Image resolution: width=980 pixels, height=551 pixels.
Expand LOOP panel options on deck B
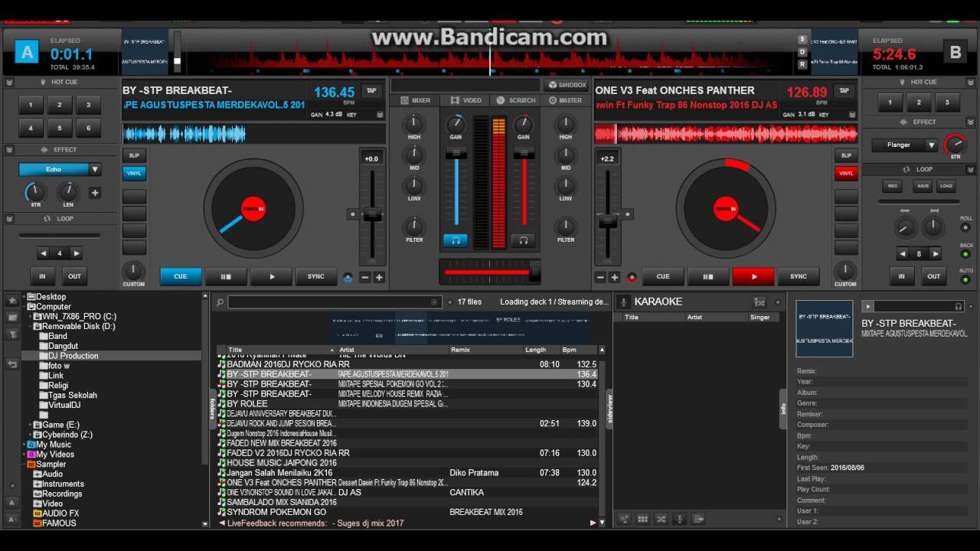971,169
